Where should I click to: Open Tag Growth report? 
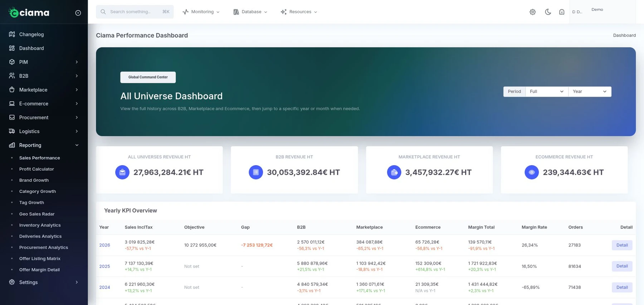pyautogui.click(x=31, y=203)
